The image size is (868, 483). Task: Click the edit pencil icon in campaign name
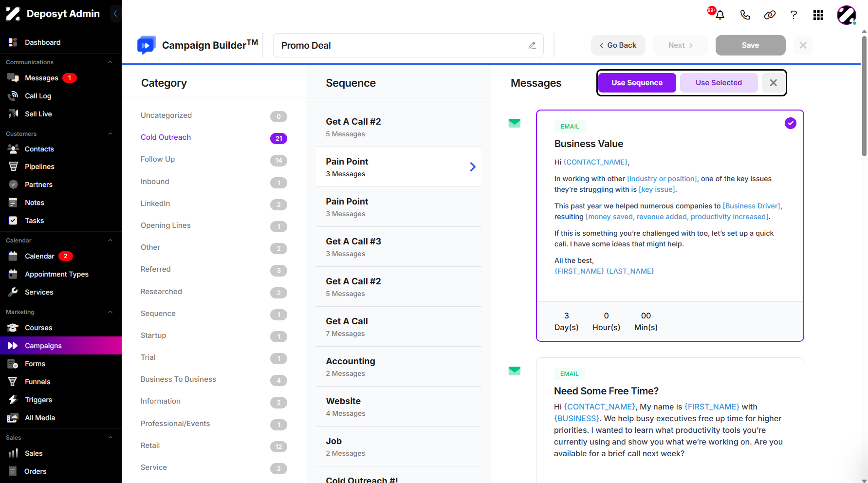pyautogui.click(x=532, y=45)
